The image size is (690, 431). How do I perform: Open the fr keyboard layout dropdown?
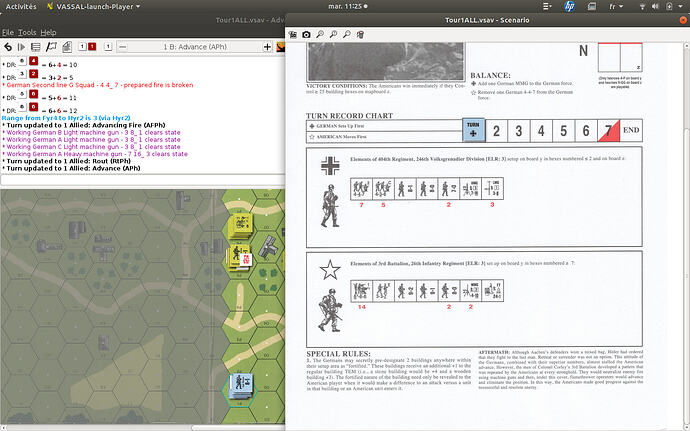tap(616, 6)
